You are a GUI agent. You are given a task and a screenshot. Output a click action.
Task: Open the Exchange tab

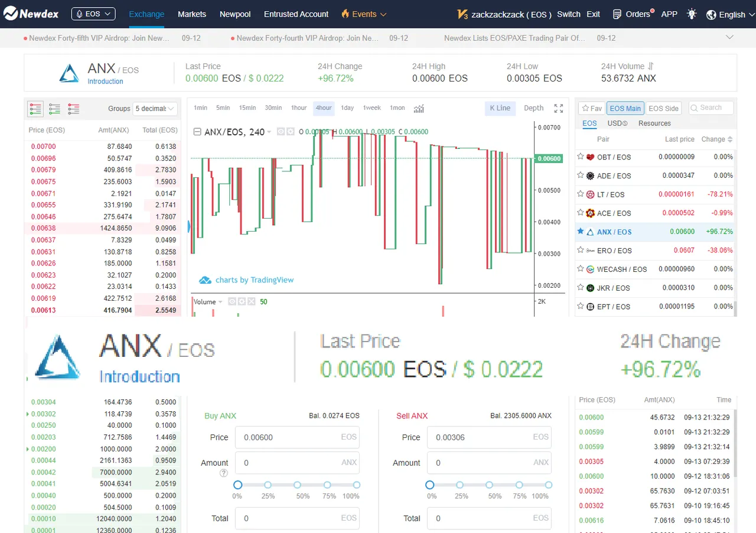click(146, 14)
